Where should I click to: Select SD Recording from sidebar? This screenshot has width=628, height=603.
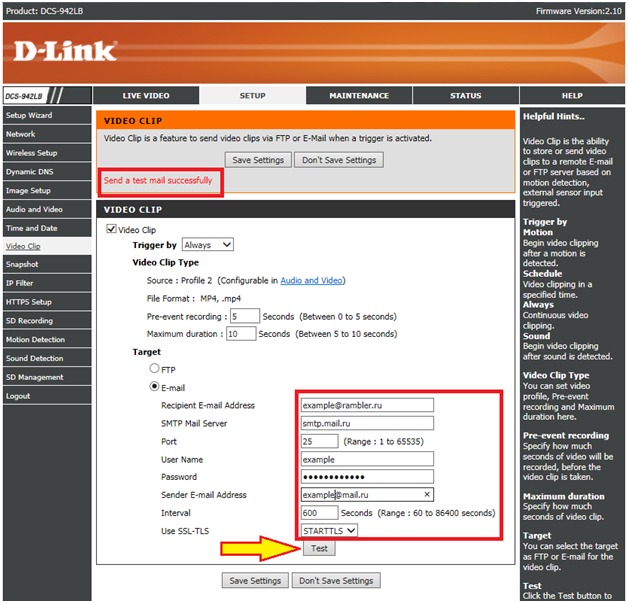pos(30,321)
